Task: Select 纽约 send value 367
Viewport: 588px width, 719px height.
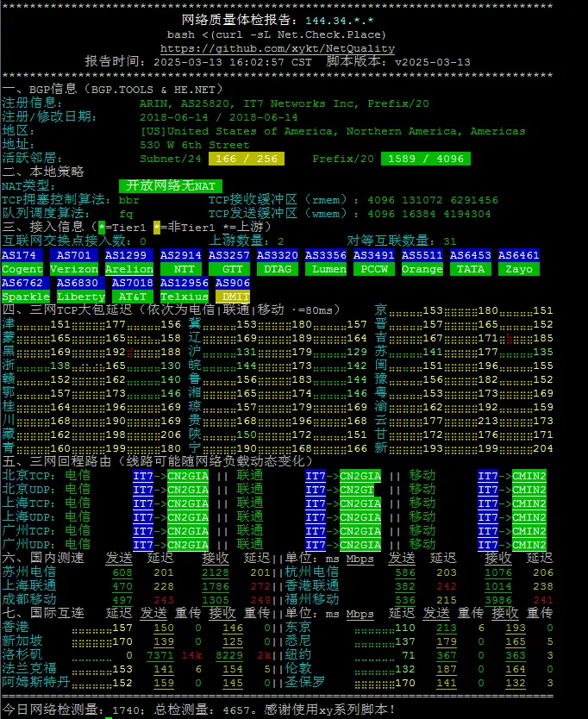Action: 447,655
